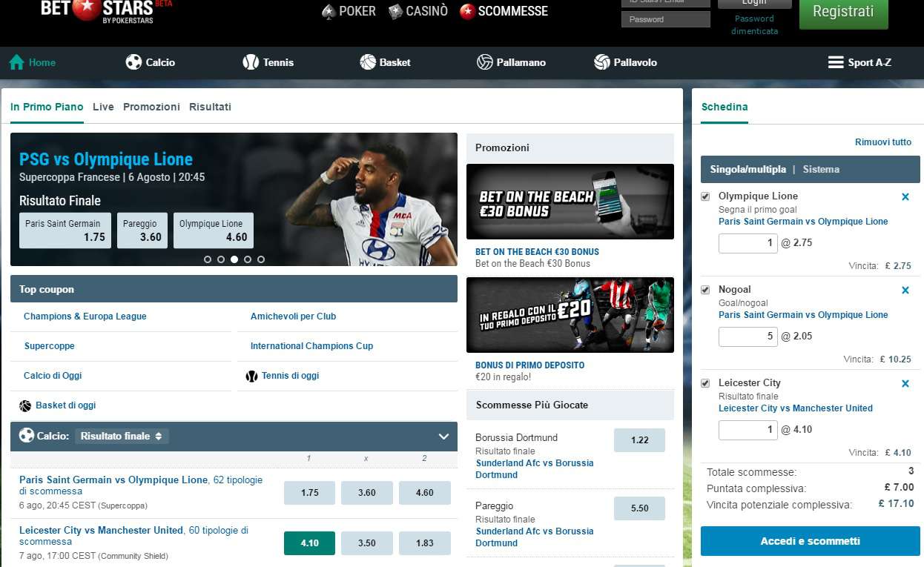Viewport: 924px width, 567px height.
Task: Open Amichevoli per Club coupon
Action: tap(293, 316)
